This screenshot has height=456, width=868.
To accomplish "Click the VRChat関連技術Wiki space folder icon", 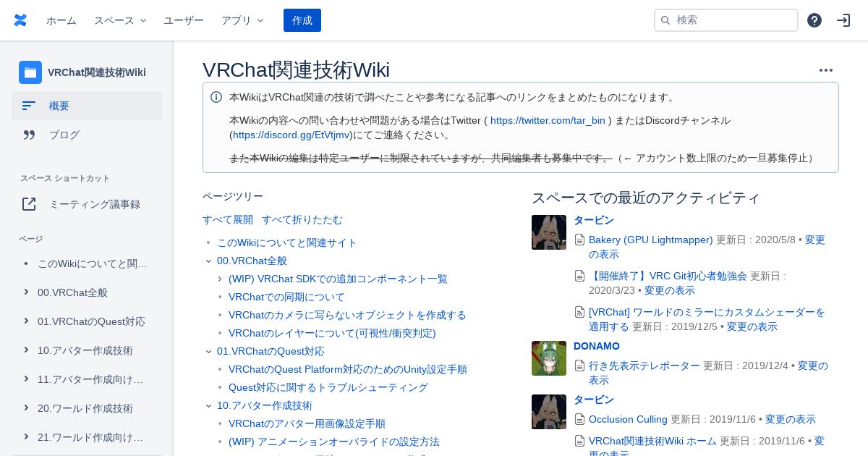I will pyautogui.click(x=30, y=72).
